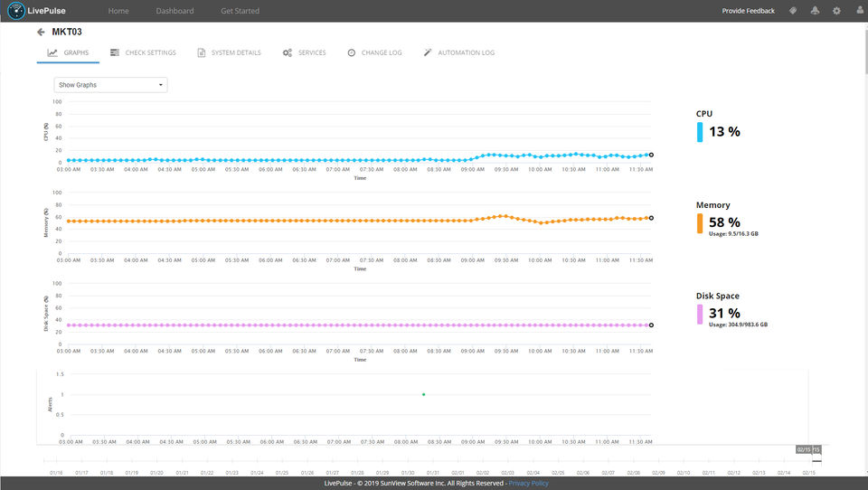868x490 pixels.
Task: Click the Usage: 9.5/16.3 GB text
Action: click(x=733, y=233)
